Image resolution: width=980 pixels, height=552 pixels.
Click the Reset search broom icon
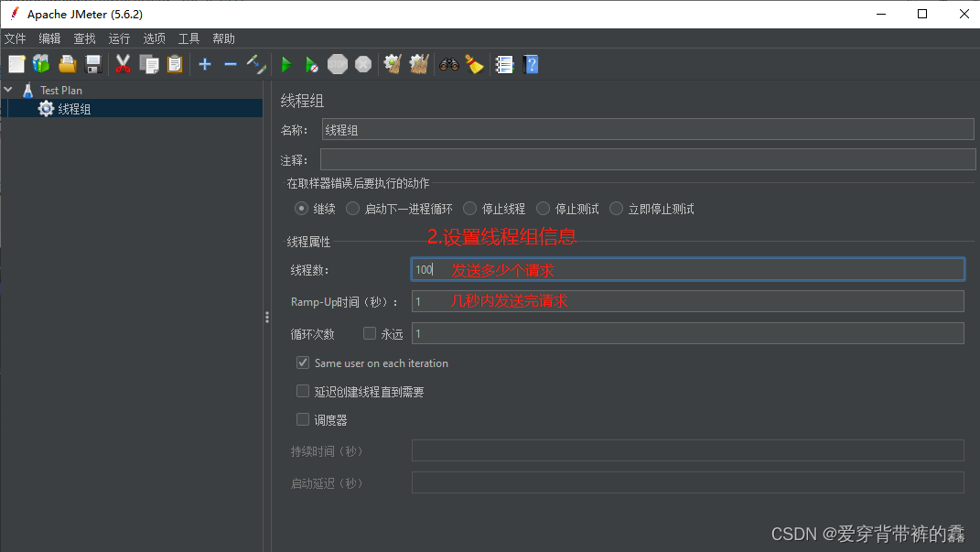pyautogui.click(x=474, y=64)
